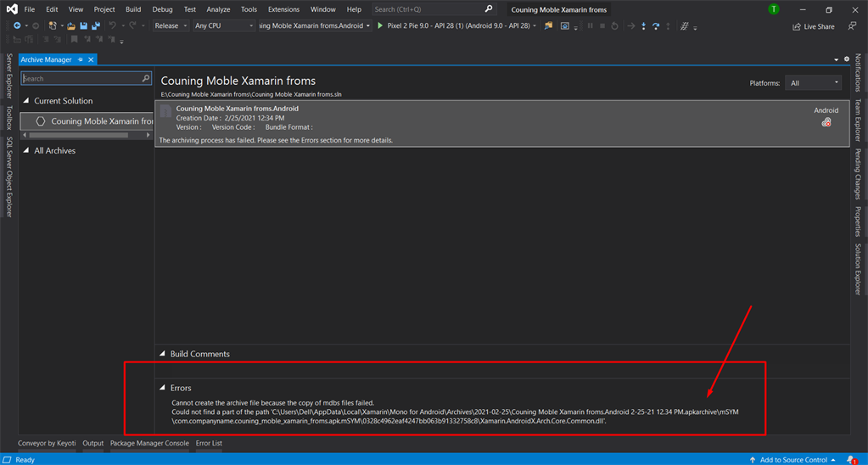The height and width of the screenshot is (465, 868).
Task: Click the New Project toolbar icon
Action: click(53, 25)
